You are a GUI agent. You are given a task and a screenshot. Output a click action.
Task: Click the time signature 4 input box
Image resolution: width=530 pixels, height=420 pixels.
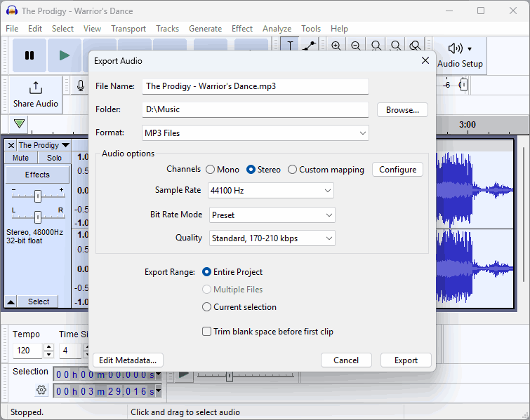(x=70, y=351)
